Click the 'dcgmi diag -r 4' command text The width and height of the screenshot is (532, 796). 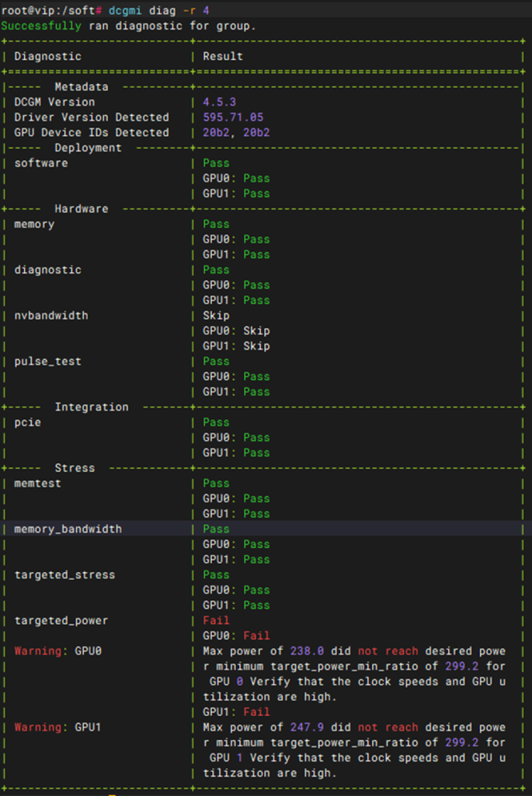pos(158,11)
